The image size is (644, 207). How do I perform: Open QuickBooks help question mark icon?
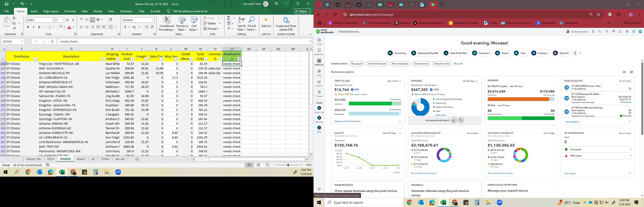[633, 32]
